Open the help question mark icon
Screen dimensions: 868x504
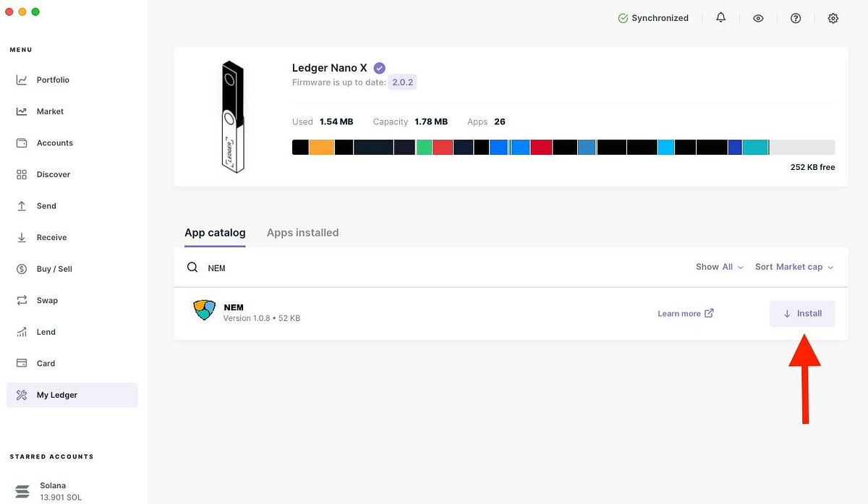click(796, 18)
